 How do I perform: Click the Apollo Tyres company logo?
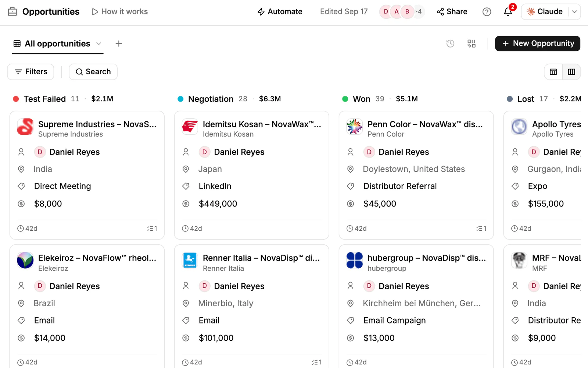point(519,127)
